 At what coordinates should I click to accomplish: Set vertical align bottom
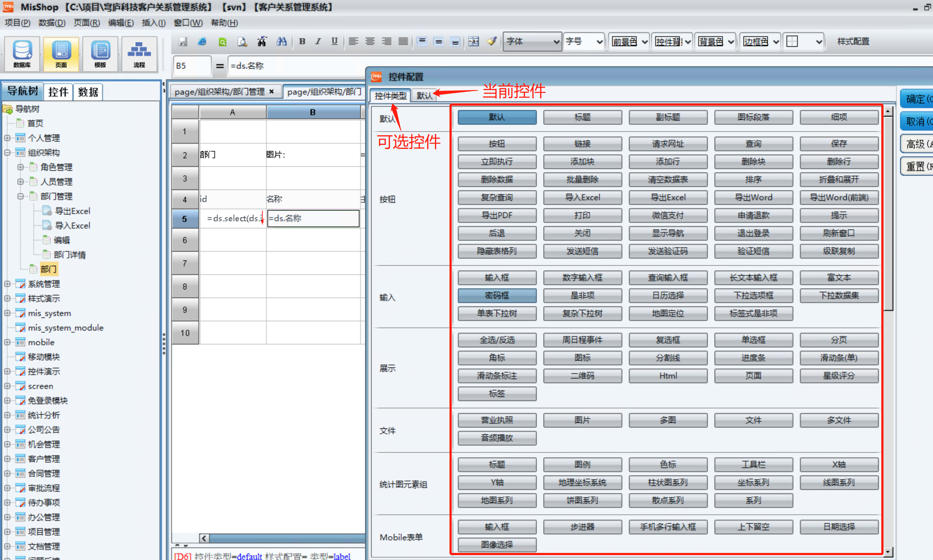[x=455, y=42]
